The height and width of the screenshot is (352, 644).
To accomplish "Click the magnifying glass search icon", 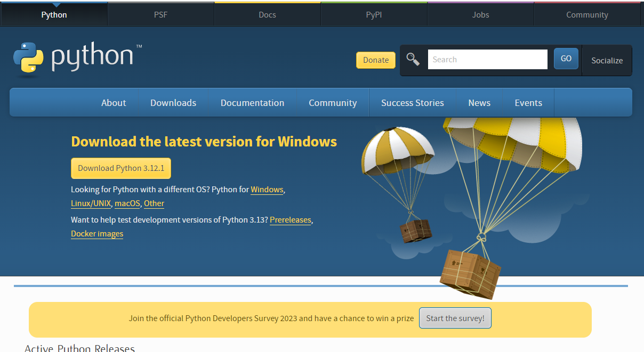I will click(x=413, y=59).
